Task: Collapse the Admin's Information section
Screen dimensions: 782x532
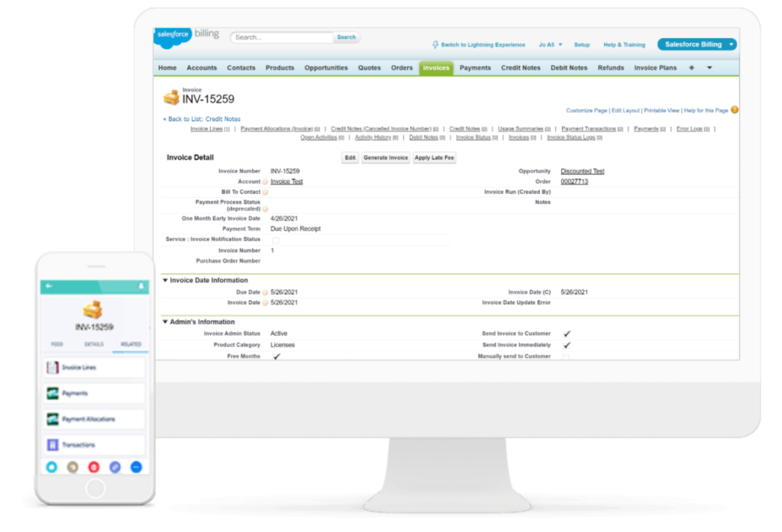Action: tap(164, 321)
